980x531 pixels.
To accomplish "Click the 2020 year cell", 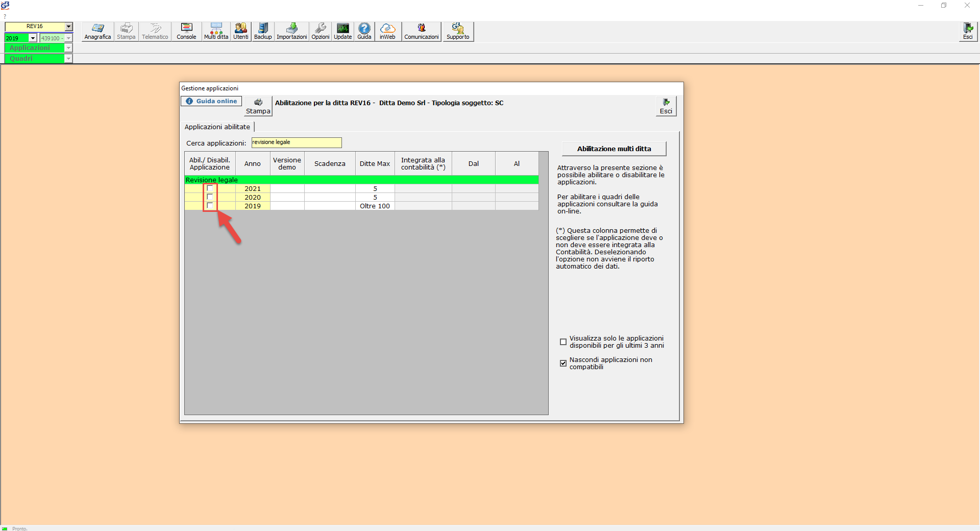I will 253,197.
